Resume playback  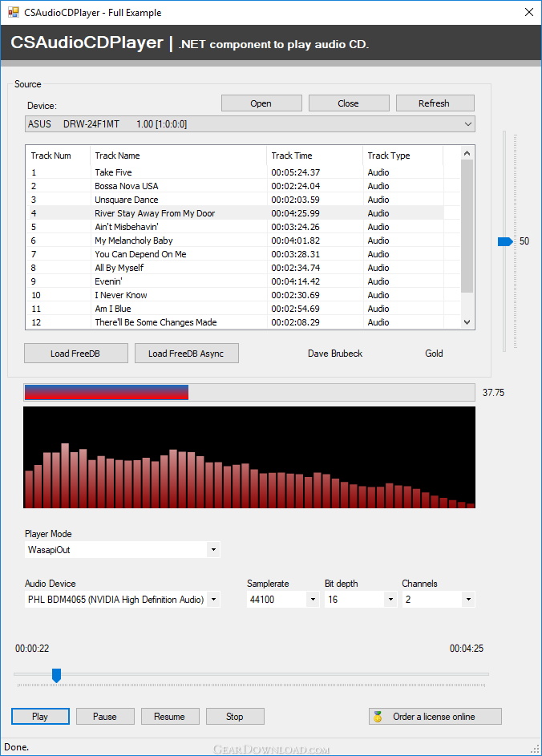(170, 717)
